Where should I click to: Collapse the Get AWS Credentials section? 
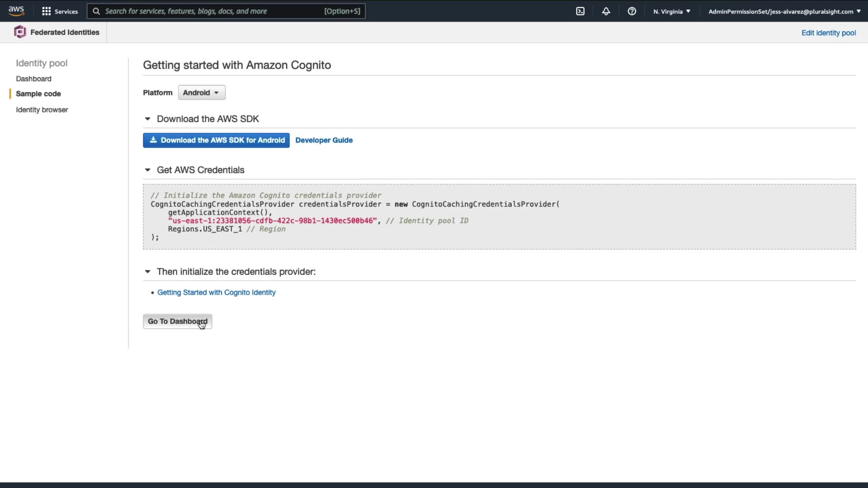pyautogui.click(x=147, y=170)
